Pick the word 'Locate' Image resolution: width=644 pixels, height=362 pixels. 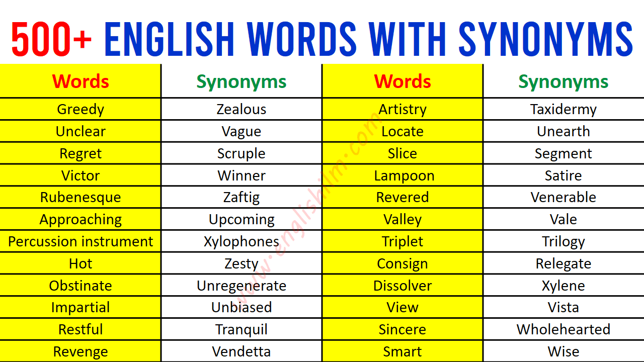pyautogui.click(x=403, y=131)
